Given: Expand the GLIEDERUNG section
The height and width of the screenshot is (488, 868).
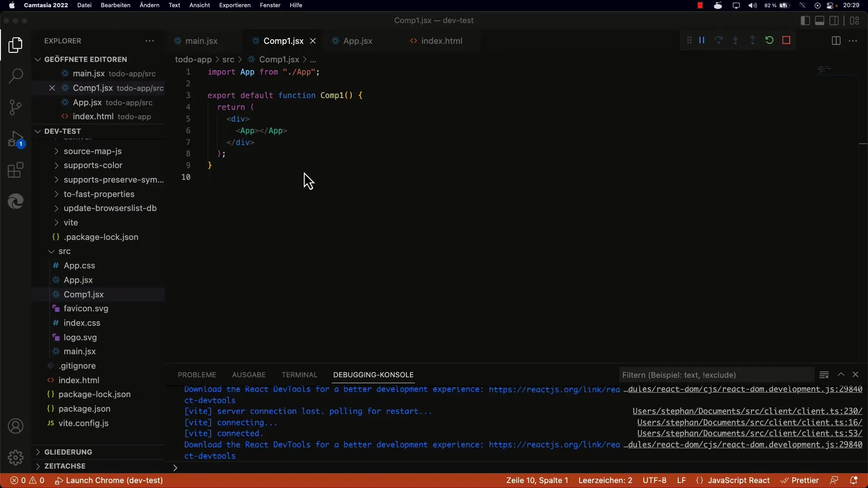Looking at the screenshot, I should [x=68, y=452].
